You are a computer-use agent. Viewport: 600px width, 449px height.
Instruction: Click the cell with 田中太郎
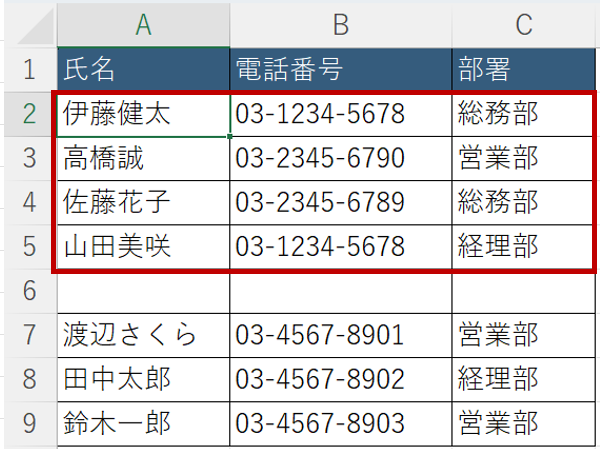pos(143,378)
